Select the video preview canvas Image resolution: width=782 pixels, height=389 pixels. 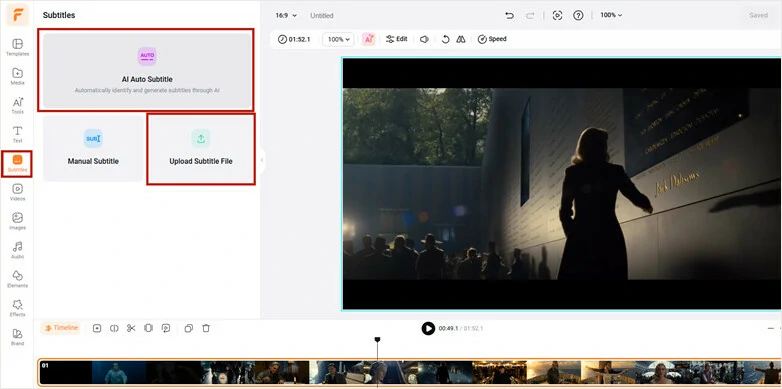[562, 184]
